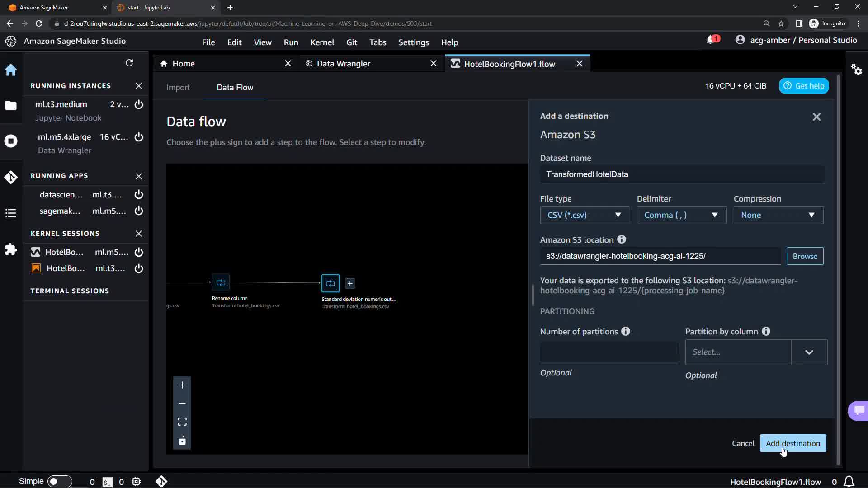
Task: Expand the File type dropdown
Action: pyautogui.click(x=585, y=215)
